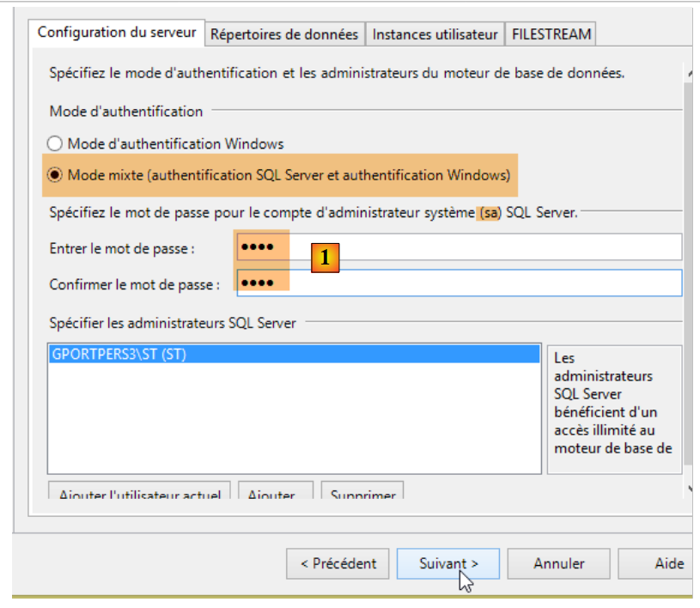Click the Supprimer button

(362, 494)
